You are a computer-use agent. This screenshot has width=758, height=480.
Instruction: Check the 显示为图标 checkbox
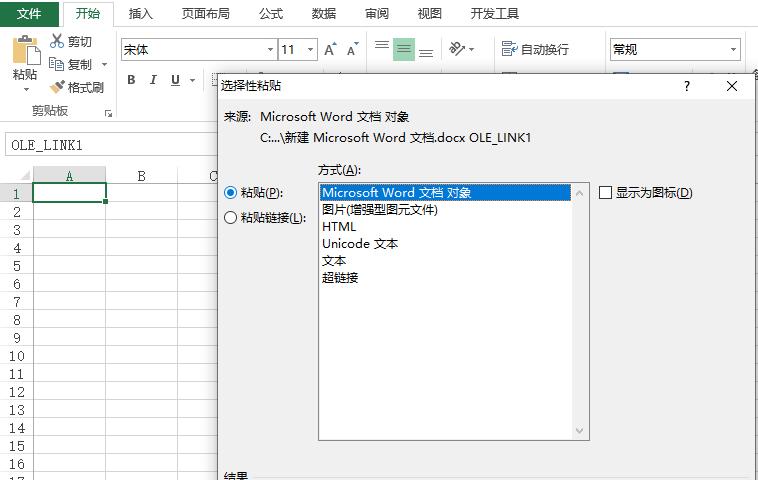pyautogui.click(x=605, y=193)
